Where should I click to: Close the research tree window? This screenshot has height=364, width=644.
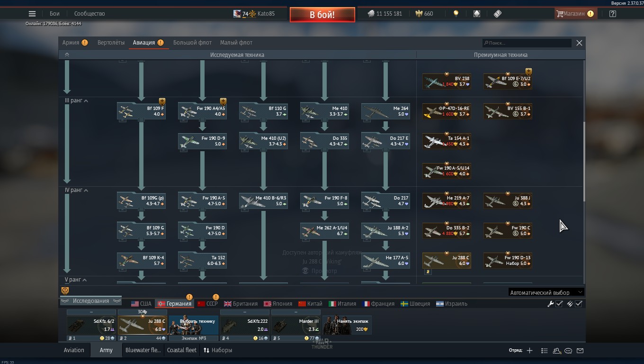pos(579,43)
